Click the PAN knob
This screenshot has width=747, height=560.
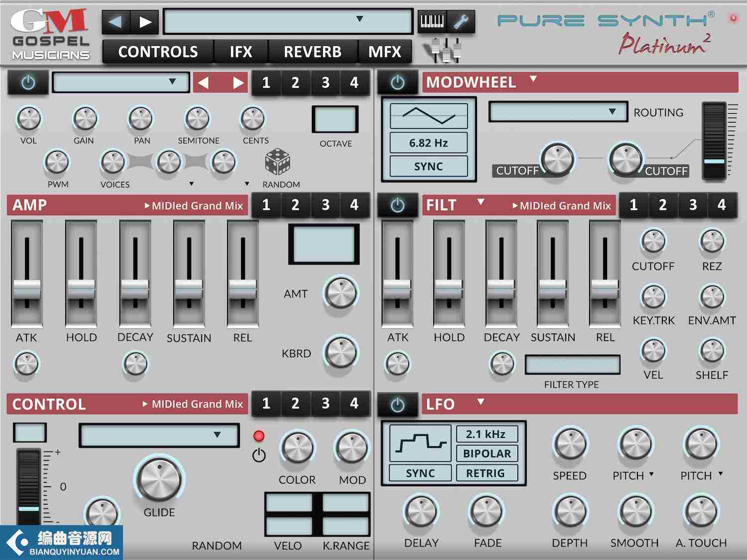pyautogui.click(x=141, y=119)
